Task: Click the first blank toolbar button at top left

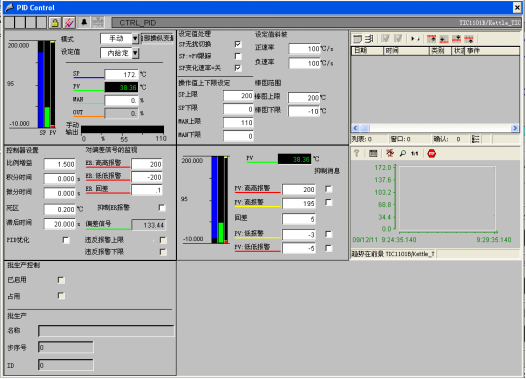Action: (9, 23)
